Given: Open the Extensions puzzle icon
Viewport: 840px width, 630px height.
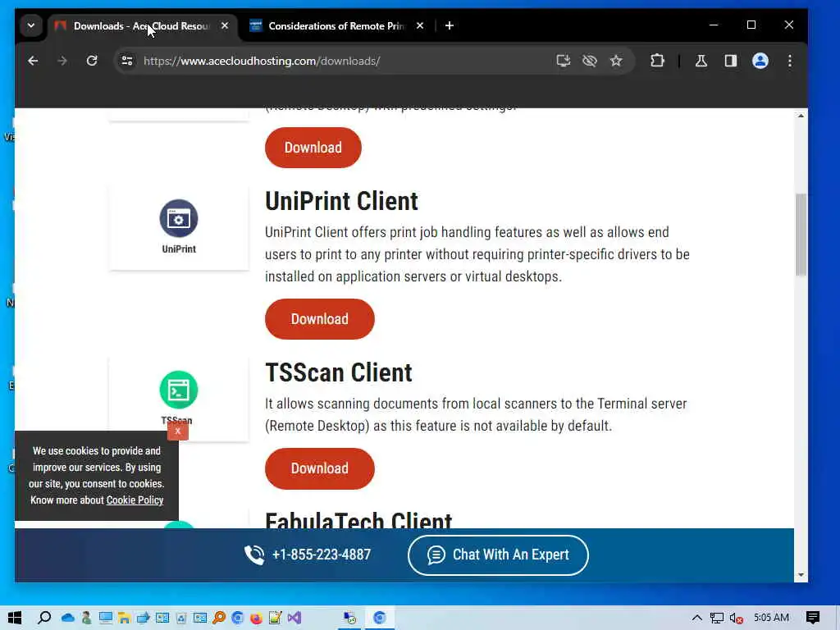Looking at the screenshot, I should point(657,61).
